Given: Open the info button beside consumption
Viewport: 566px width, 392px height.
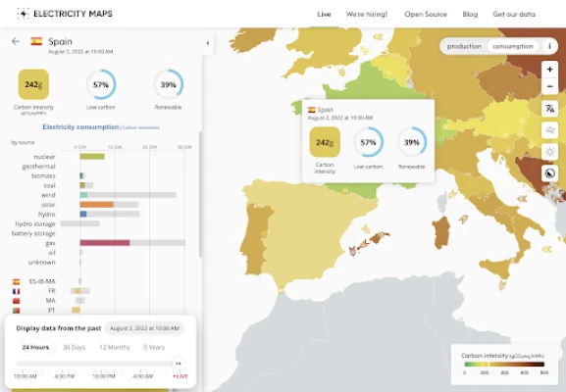Looking at the screenshot, I should coord(549,46).
